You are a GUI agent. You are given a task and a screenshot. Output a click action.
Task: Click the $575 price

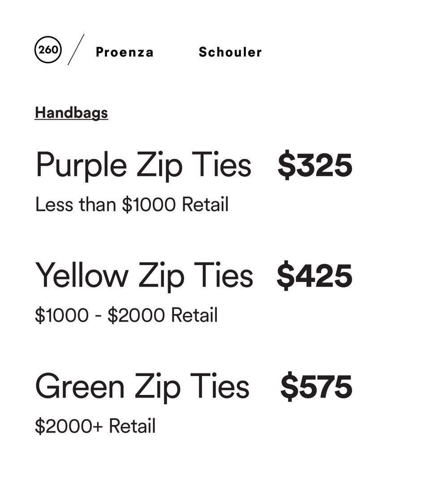(316, 387)
